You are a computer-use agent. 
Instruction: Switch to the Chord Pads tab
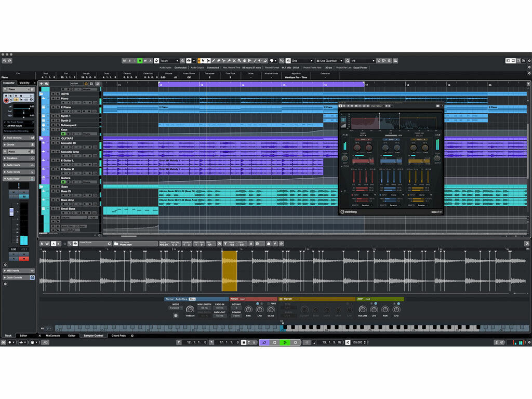click(118, 336)
